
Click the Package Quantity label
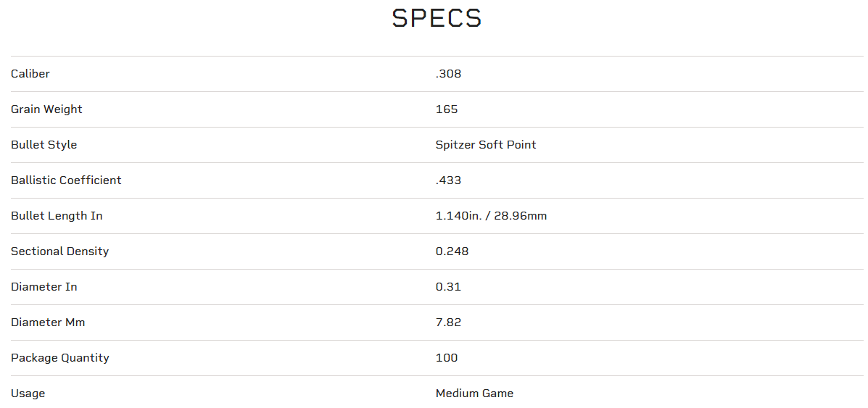[x=60, y=358]
